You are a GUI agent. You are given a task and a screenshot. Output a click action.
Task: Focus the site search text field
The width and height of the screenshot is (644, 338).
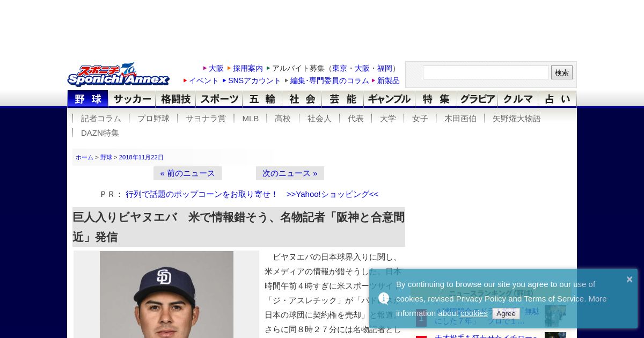pos(486,72)
